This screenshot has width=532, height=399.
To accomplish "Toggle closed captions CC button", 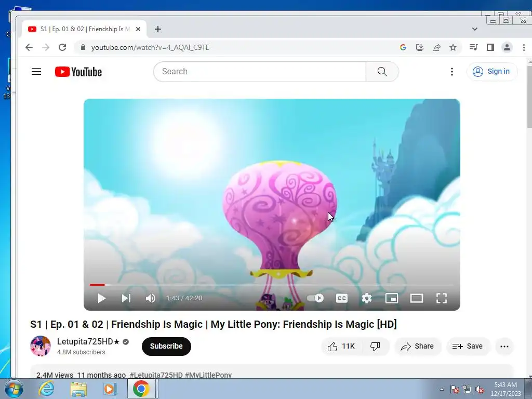I will [x=342, y=298].
